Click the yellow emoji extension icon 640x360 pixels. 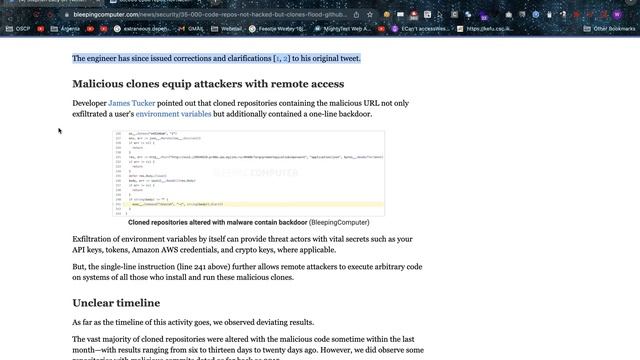pos(387,15)
